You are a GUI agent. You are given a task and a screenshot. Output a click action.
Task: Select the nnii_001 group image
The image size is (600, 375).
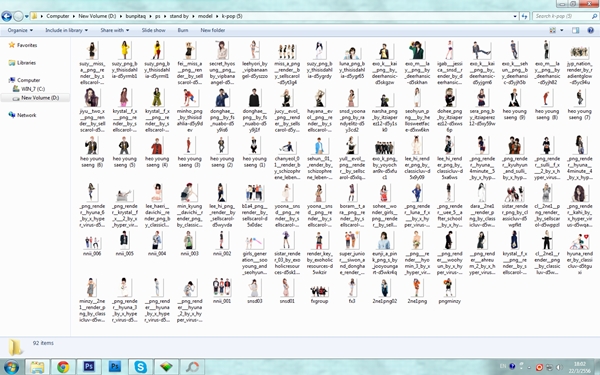222,292
